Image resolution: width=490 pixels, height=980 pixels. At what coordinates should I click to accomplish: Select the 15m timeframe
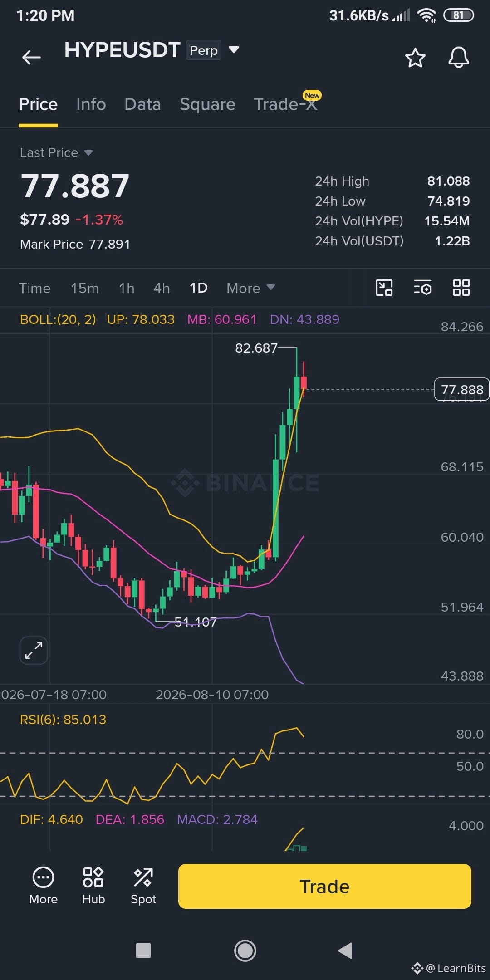(85, 288)
